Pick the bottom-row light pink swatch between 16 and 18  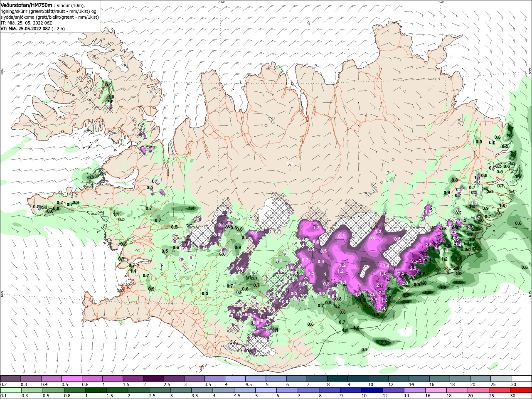click(436, 390)
